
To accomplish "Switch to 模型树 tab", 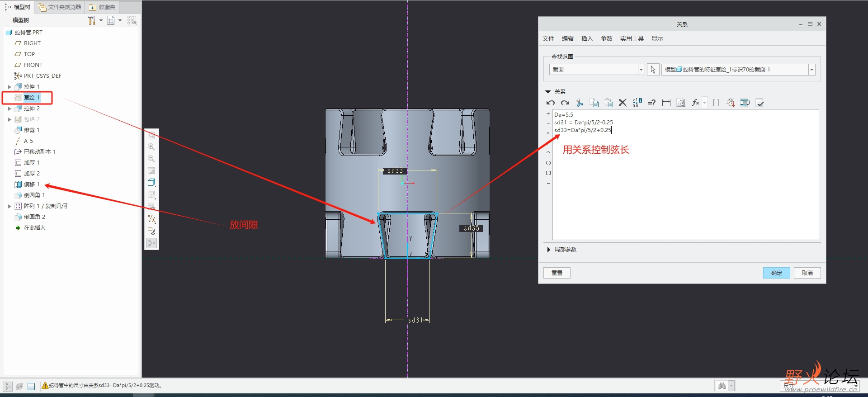I will click(x=18, y=7).
